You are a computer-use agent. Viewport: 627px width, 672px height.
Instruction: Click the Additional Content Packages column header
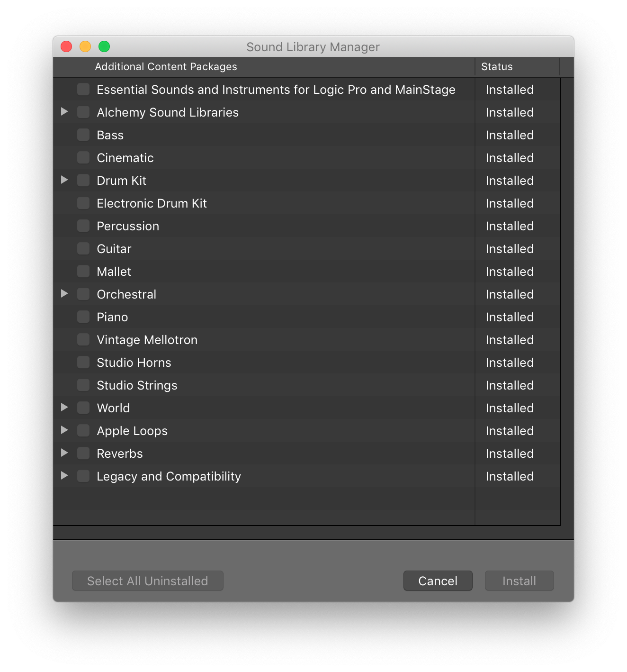pos(166,67)
